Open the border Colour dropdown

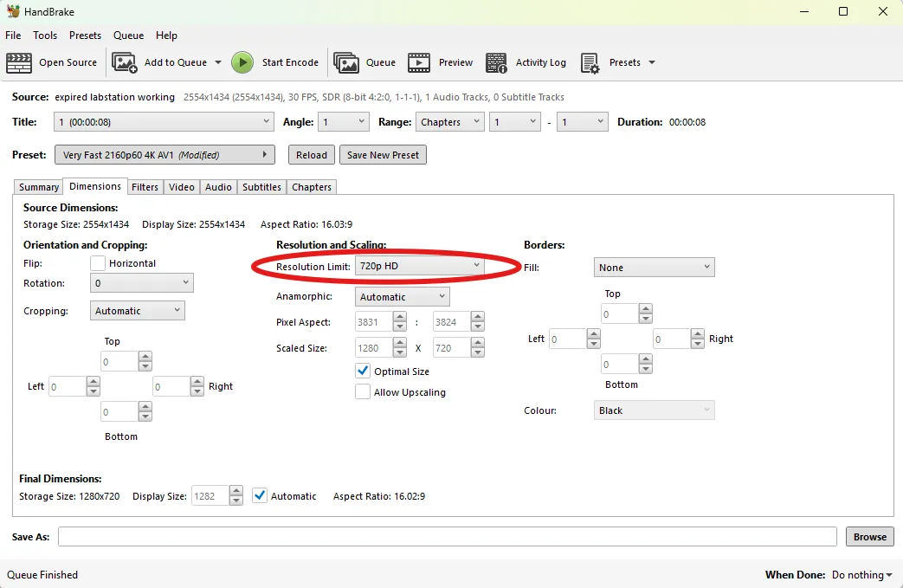[655, 410]
